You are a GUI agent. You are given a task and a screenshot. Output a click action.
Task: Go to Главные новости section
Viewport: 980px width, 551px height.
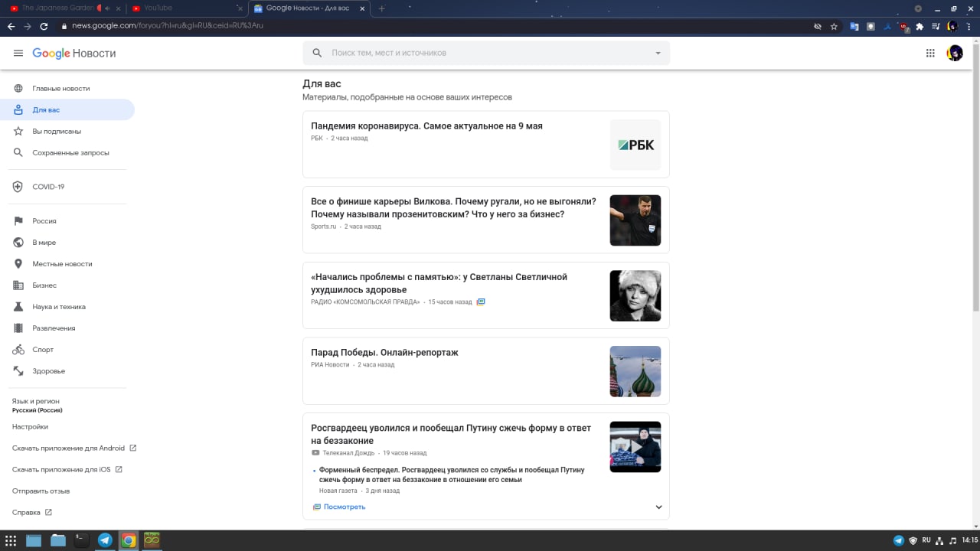click(x=67, y=88)
